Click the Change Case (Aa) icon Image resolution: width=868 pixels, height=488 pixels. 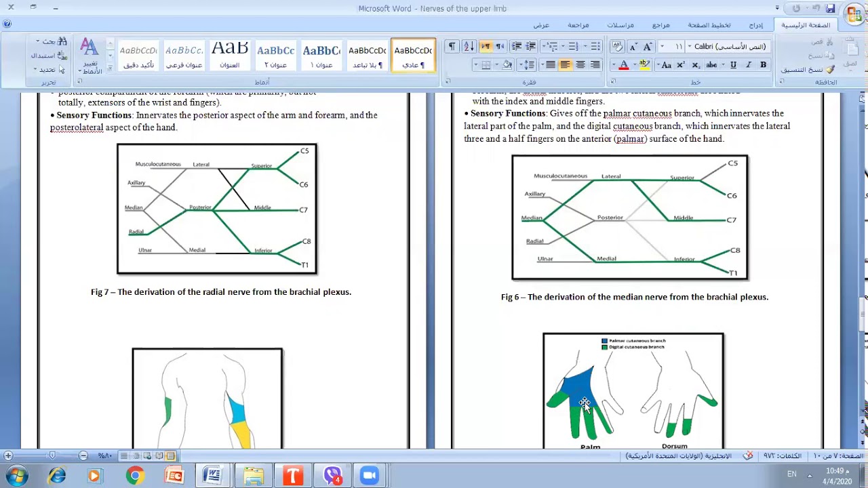(666, 65)
